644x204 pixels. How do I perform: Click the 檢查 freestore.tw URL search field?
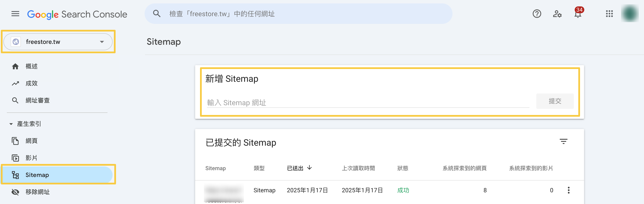[x=298, y=14]
